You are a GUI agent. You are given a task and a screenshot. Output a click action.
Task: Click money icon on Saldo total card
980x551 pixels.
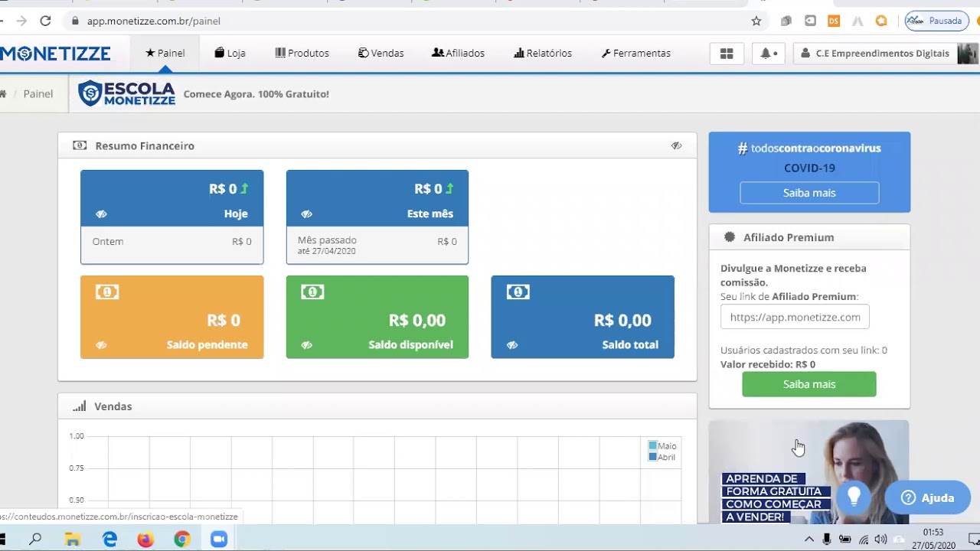(x=518, y=292)
